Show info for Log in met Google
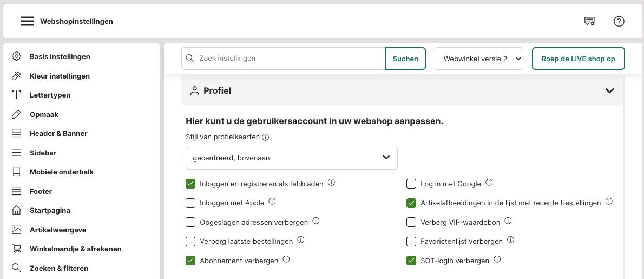Viewport: 644px width, 279px height. (489, 183)
